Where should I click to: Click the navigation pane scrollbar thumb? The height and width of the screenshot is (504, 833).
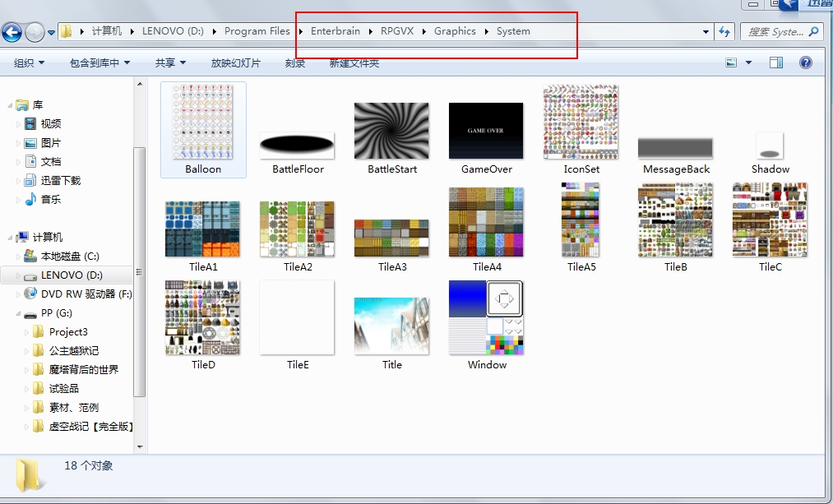139,271
